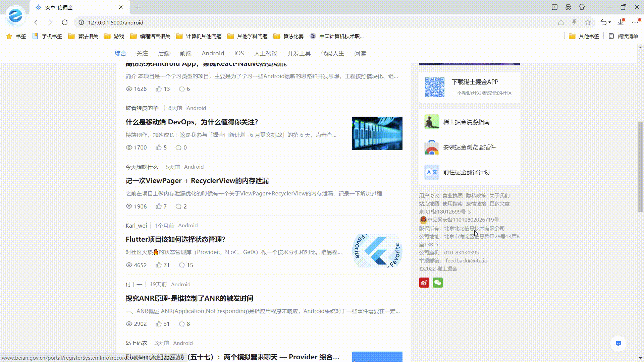Click the QR code for the 稀土掘金APP
This screenshot has width=644, height=362.
coord(434,87)
